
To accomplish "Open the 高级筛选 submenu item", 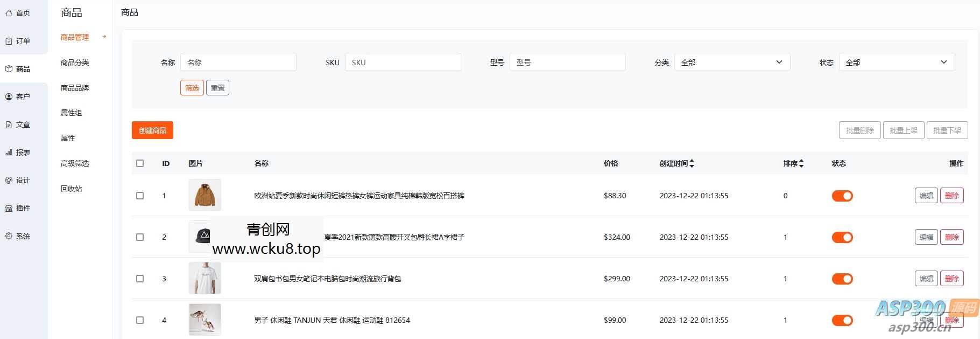I will (75, 163).
